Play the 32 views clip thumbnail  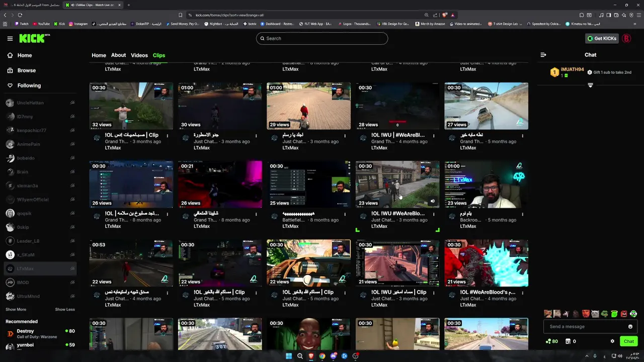(131, 106)
